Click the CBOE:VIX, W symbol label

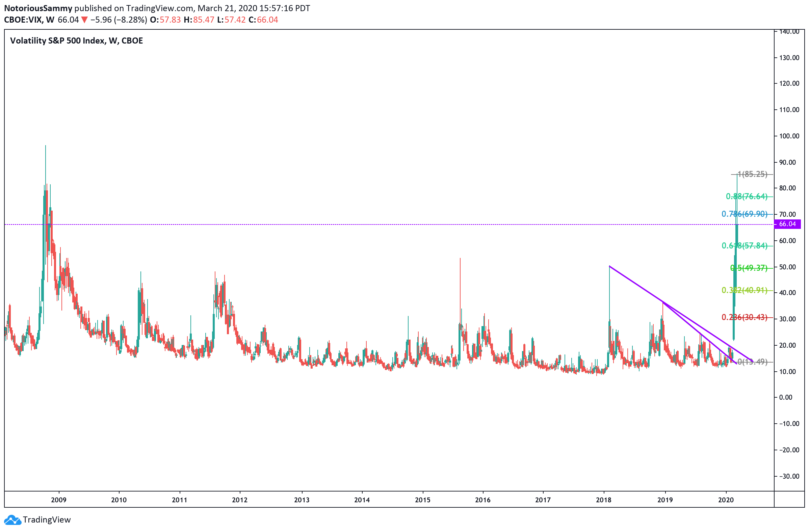(29, 20)
